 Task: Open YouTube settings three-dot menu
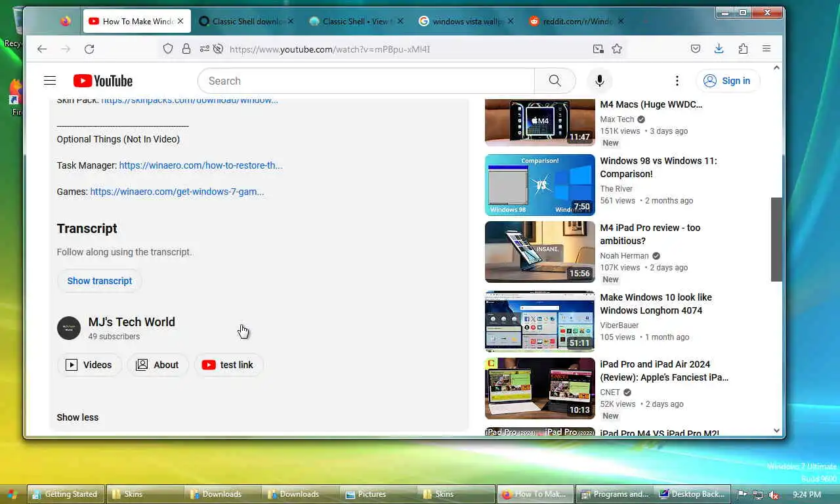point(677,81)
